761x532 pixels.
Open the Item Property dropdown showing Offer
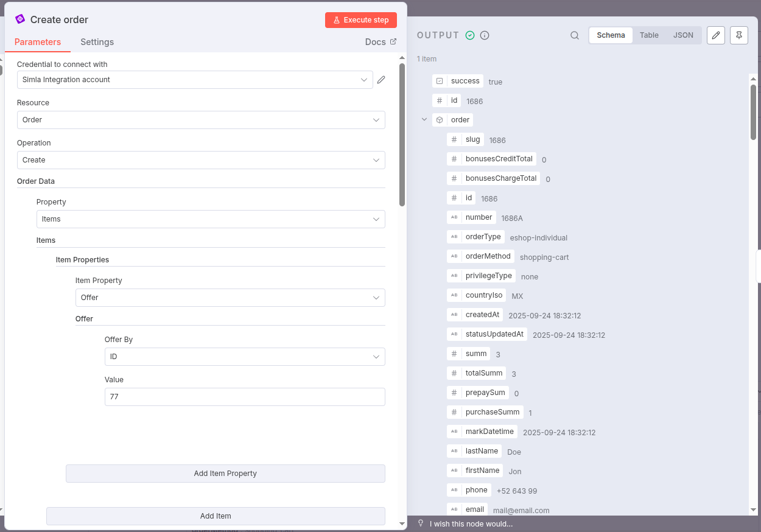pos(230,298)
